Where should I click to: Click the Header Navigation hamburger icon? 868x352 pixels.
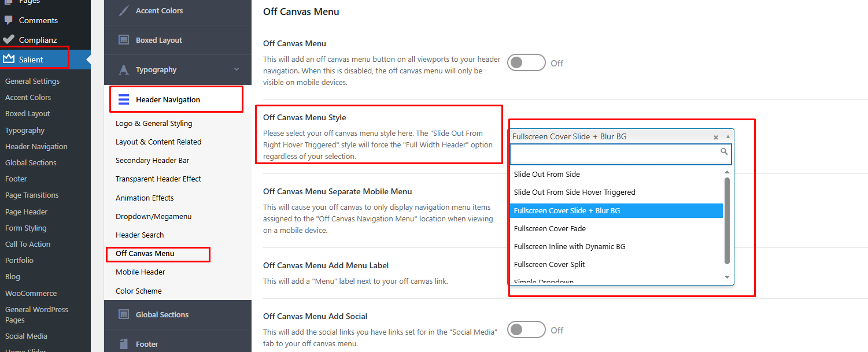(124, 99)
